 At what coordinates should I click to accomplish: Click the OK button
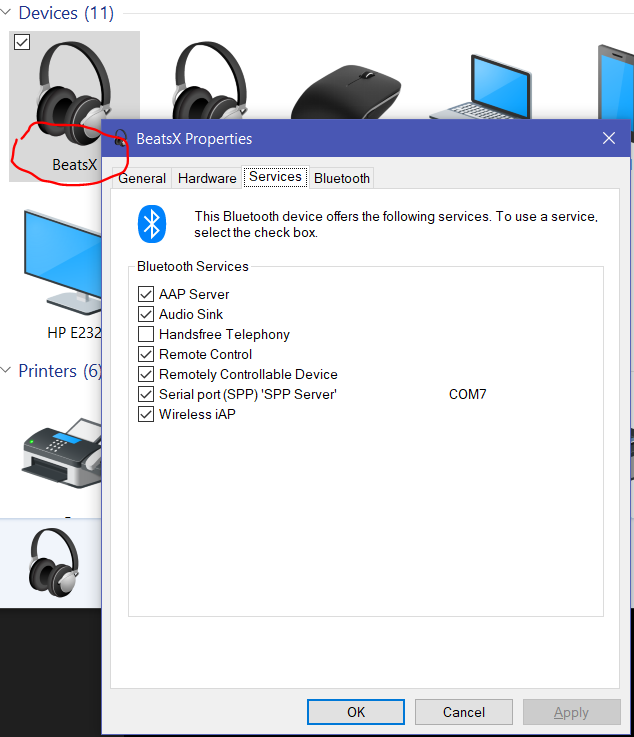[x=356, y=712]
